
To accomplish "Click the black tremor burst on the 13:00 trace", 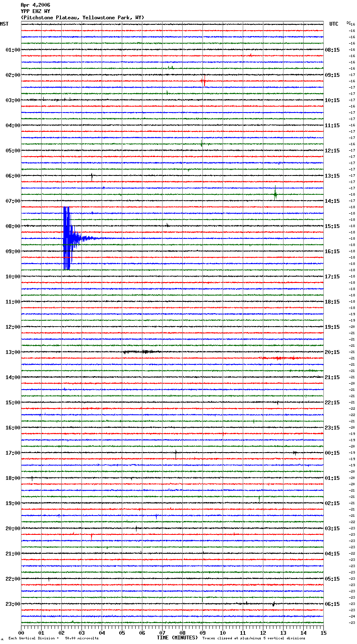I will (142, 352).
